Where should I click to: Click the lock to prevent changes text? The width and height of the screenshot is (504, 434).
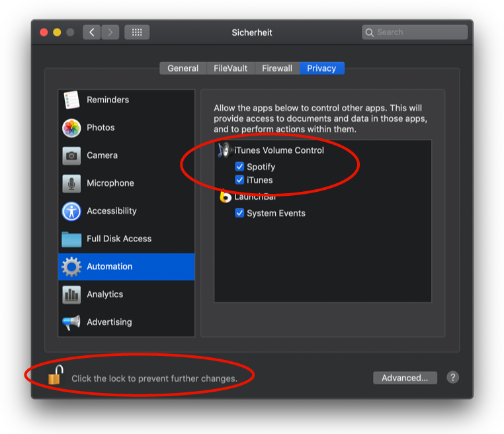point(154,378)
